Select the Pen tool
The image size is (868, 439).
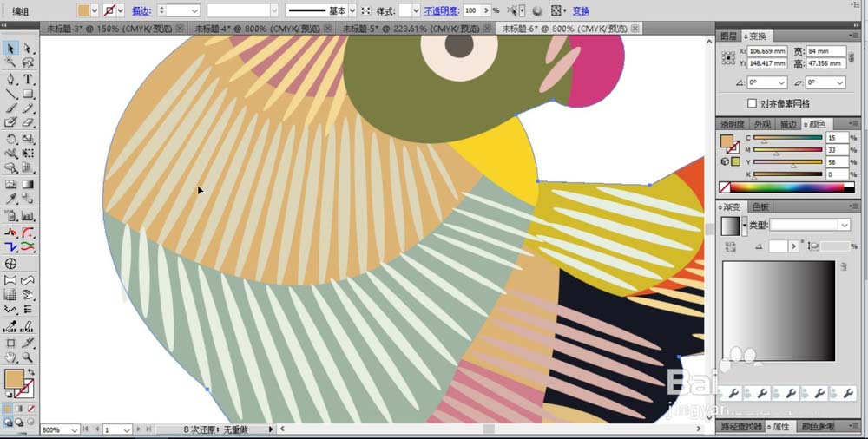pos(10,79)
